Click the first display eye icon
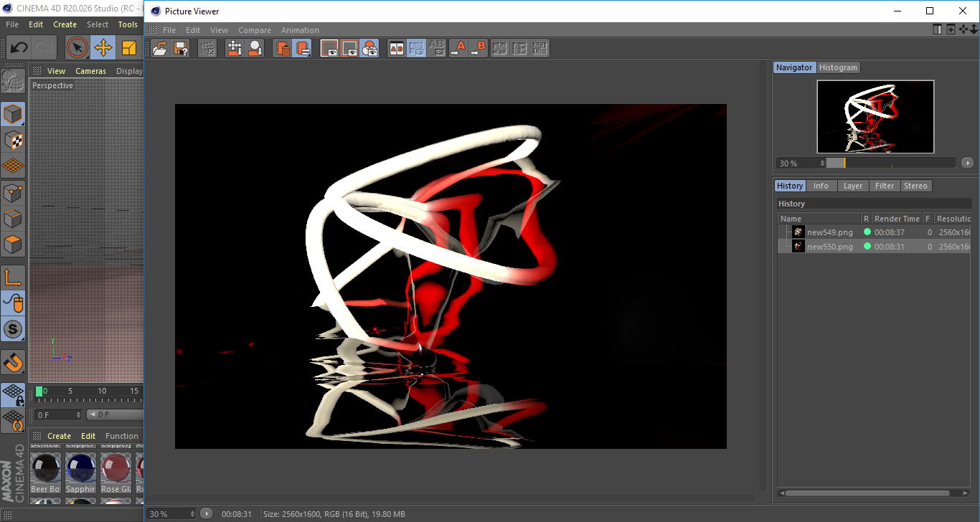 [329, 49]
